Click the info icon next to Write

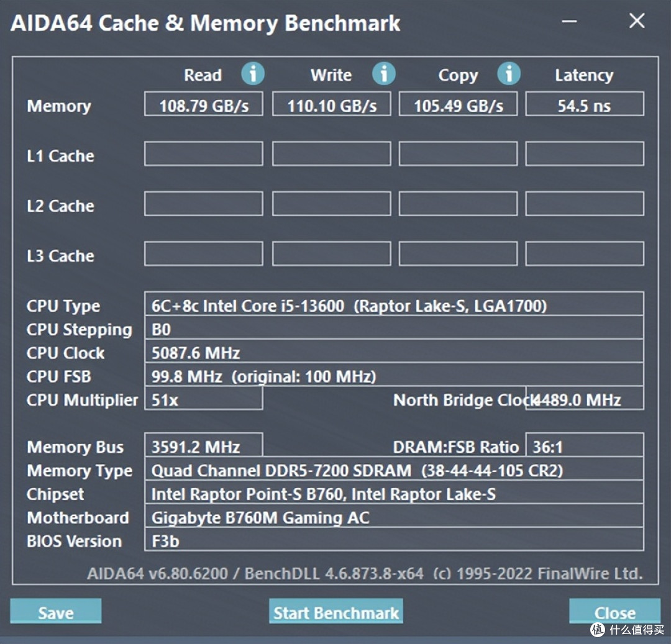point(384,74)
